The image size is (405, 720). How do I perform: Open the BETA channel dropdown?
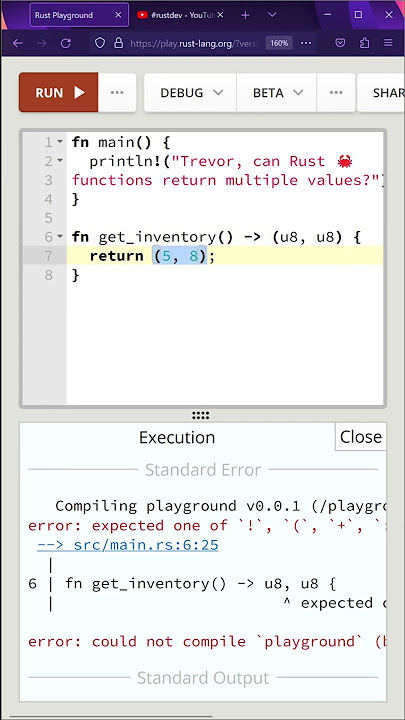point(277,93)
